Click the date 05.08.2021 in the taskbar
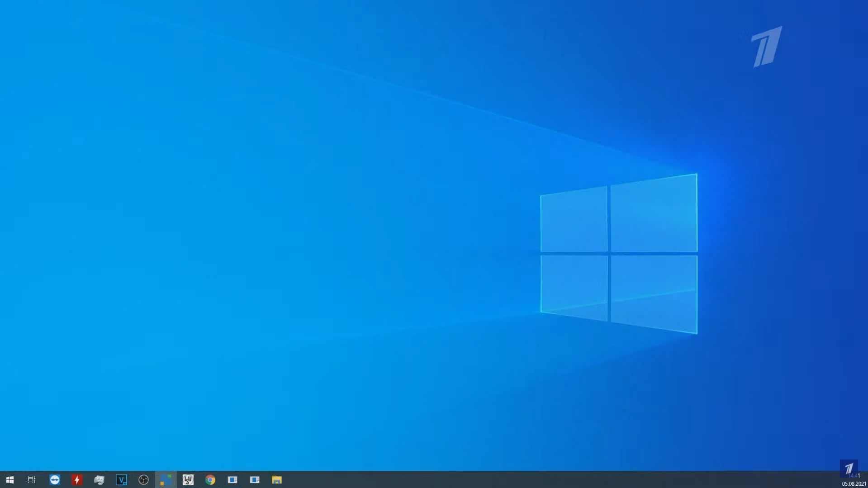The width and height of the screenshot is (868, 488). [x=854, y=484]
